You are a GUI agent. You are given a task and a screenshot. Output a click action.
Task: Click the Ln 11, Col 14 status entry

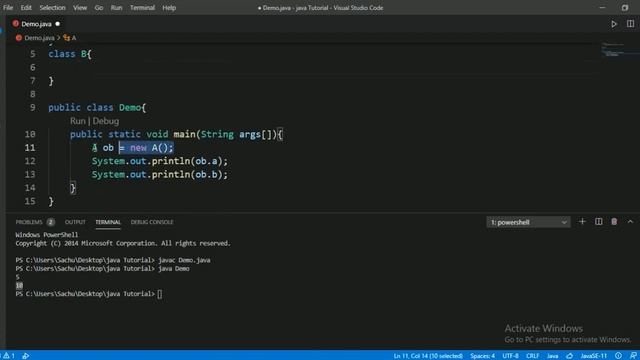[x=428, y=356]
